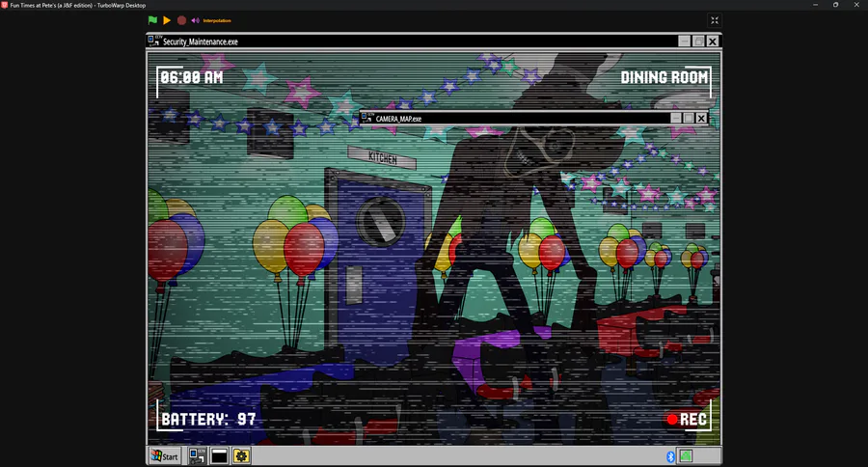Screen dimensions: 868x467
Task: Click the TurboWarp app icon in title bar
Action: tap(5, 5)
